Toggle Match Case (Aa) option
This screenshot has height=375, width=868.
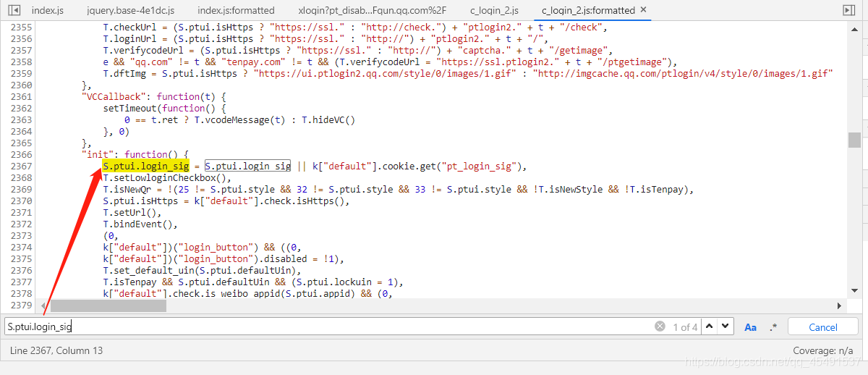(750, 327)
